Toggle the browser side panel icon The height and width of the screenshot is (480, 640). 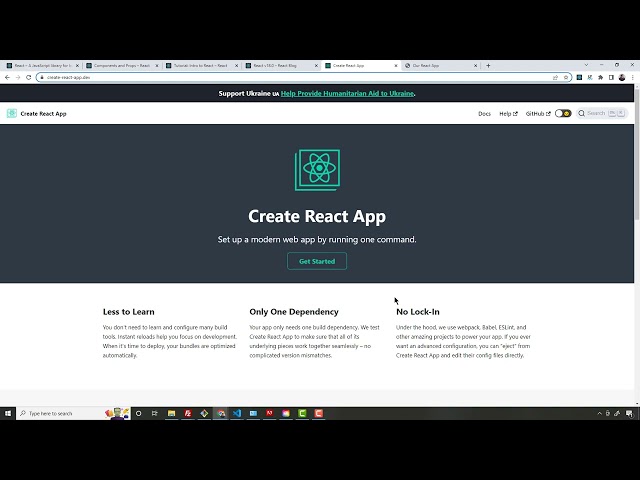click(611, 77)
